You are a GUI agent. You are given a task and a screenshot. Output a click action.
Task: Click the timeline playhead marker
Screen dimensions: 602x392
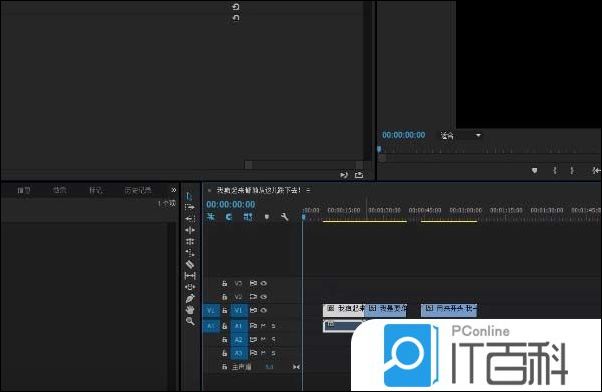click(x=303, y=217)
